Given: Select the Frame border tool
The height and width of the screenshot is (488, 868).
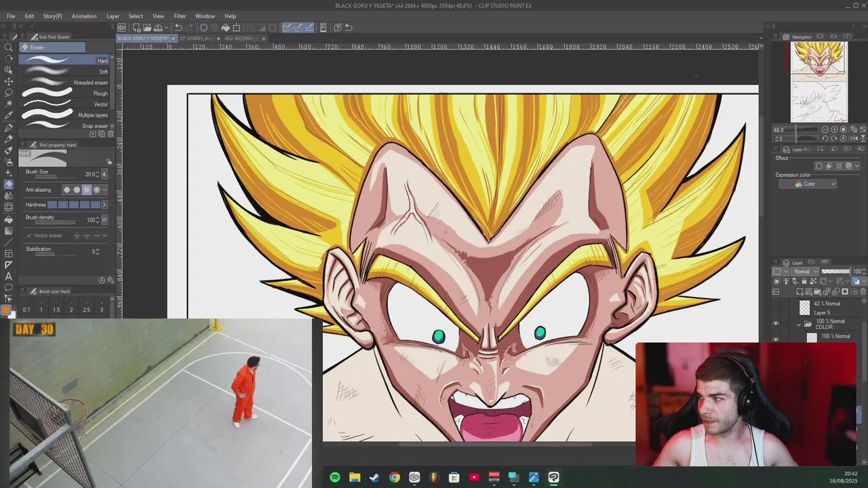Looking at the screenshot, I should (8, 253).
